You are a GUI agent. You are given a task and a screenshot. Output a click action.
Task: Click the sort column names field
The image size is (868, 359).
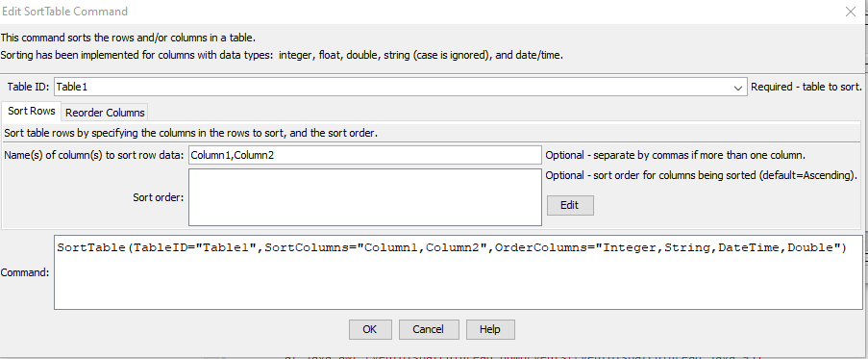[x=365, y=155]
